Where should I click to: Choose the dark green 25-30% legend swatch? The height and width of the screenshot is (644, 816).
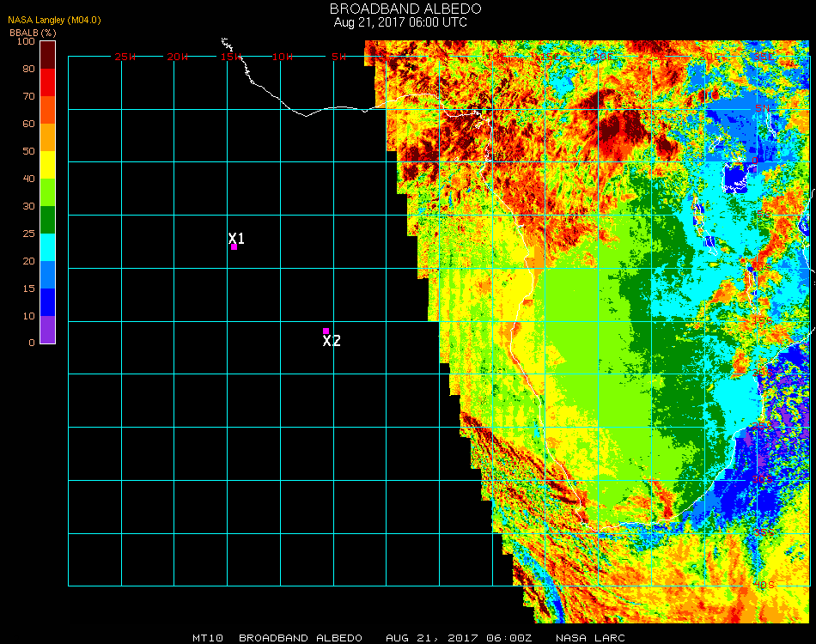[47, 219]
